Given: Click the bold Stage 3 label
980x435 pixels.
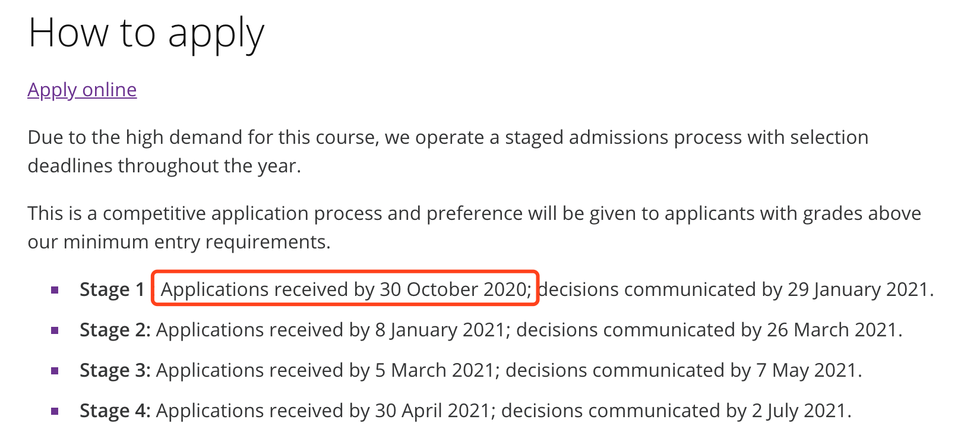Looking at the screenshot, I should [115, 370].
